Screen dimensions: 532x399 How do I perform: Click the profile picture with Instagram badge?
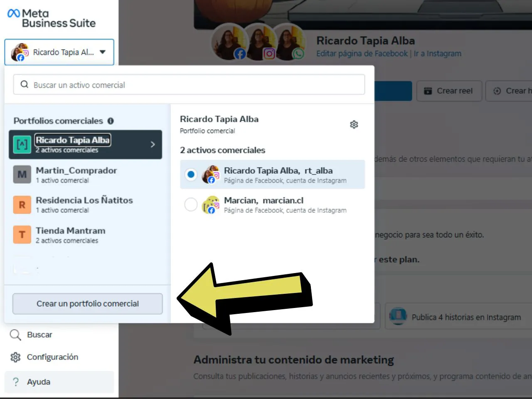coord(260,42)
